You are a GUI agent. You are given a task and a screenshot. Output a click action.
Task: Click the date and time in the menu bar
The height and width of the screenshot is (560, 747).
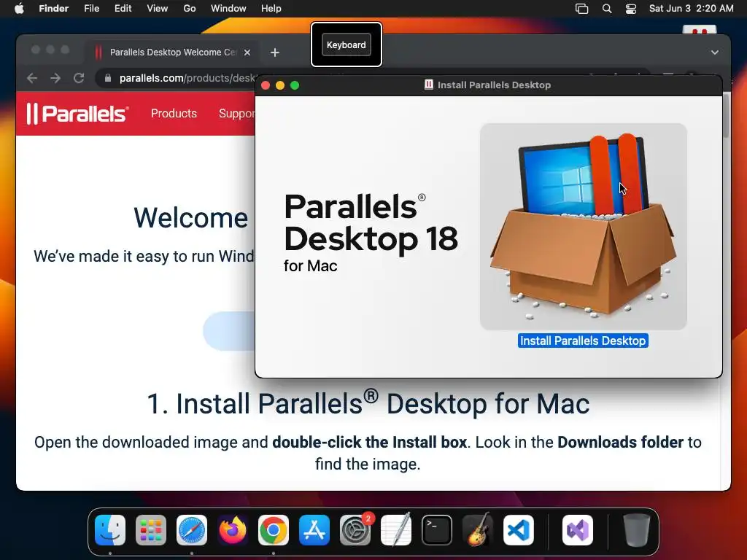coord(692,9)
